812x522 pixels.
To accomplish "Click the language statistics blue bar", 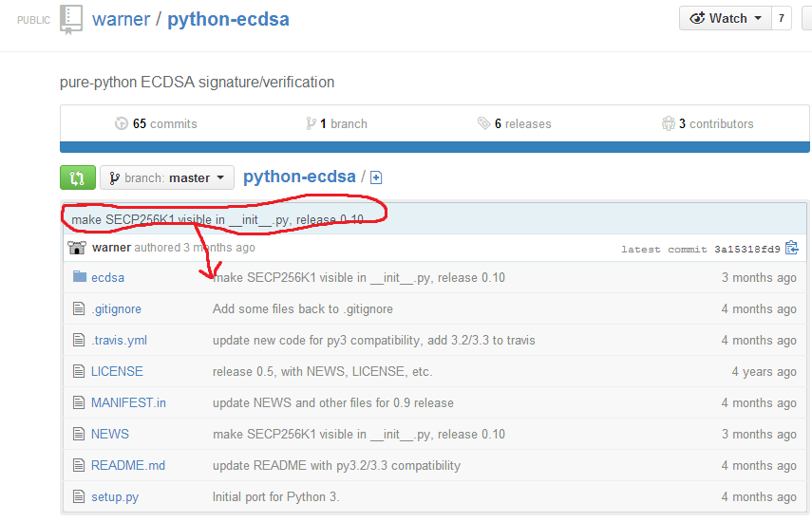I will [x=434, y=147].
